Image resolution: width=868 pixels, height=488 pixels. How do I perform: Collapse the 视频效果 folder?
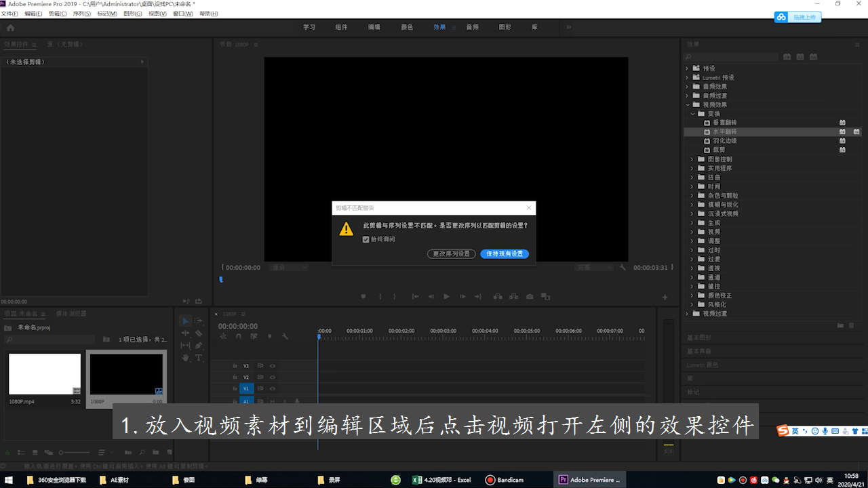point(687,104)
